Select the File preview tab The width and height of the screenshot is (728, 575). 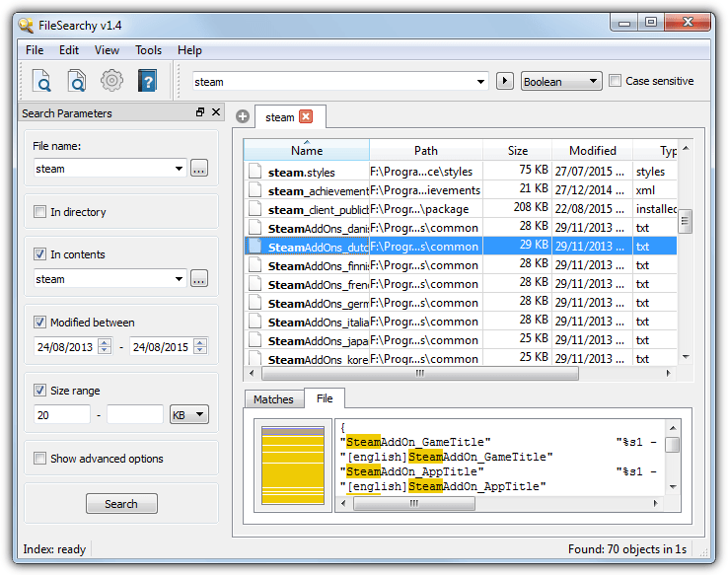click(325, 398)
